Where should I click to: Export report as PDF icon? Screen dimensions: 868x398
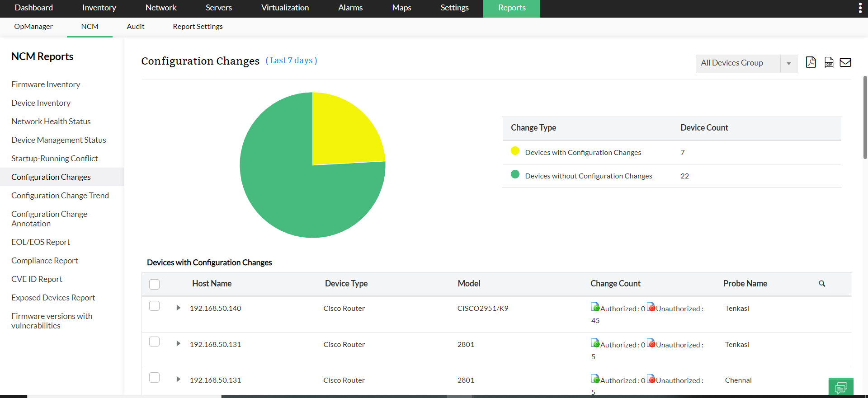811,62
